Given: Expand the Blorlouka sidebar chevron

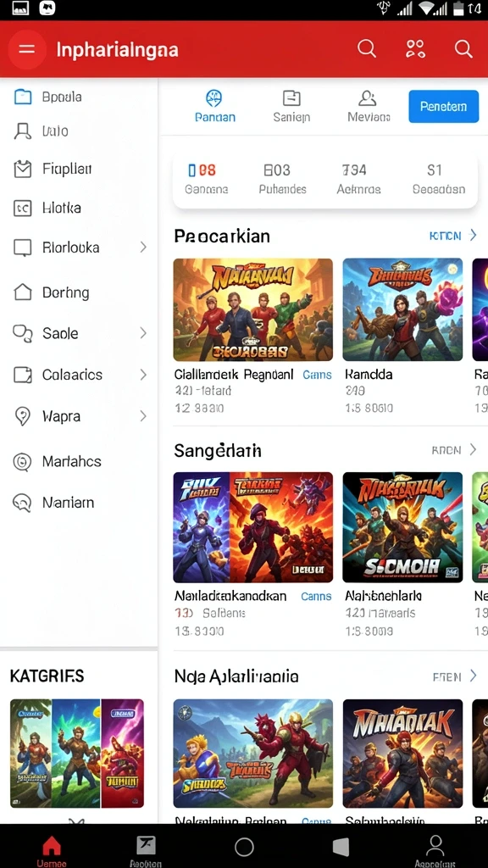Looking at the screenshot, I should coord(143,247).
